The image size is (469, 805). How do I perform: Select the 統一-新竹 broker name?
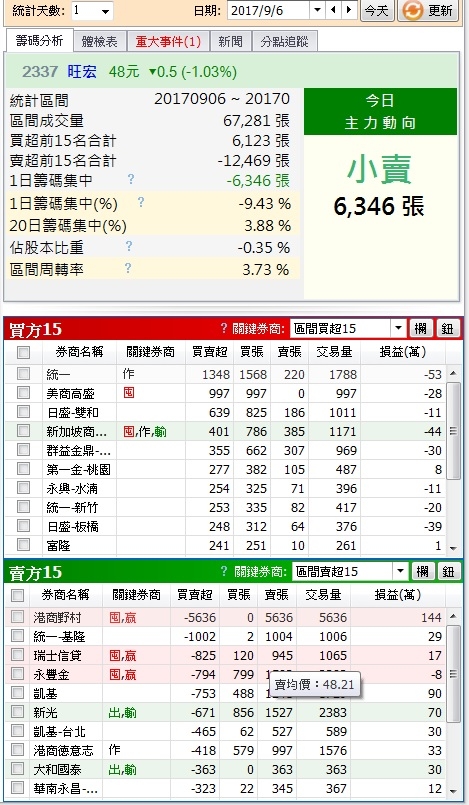[x=72, y=507]
